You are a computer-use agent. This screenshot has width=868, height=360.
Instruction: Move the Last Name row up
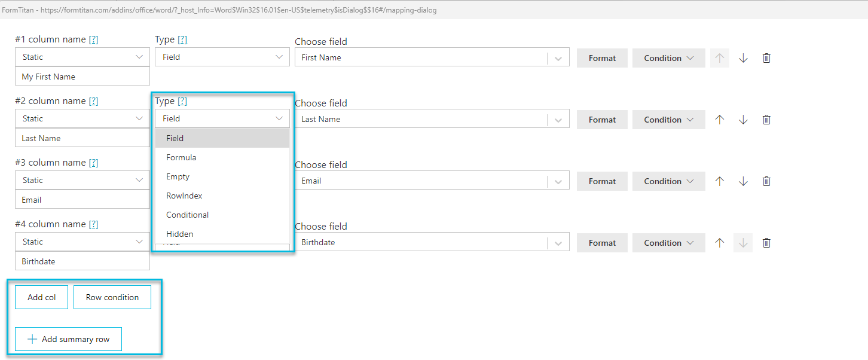719,119
